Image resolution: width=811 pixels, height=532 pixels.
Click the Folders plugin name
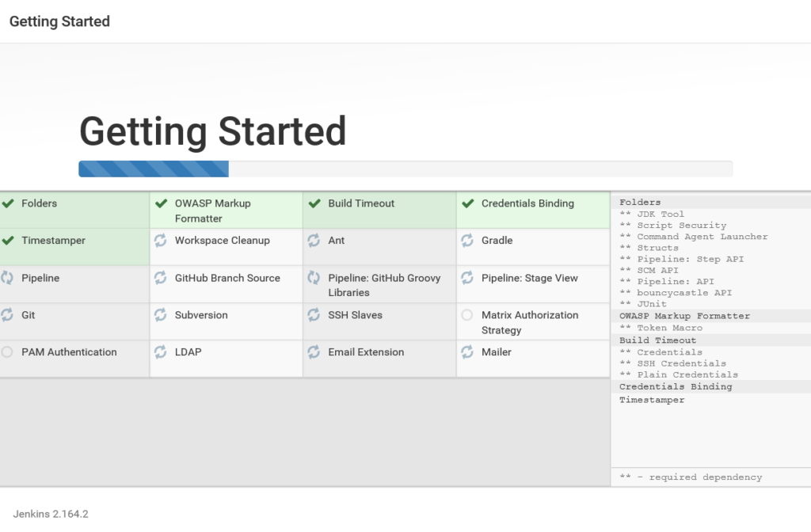click(x=40, y=203)
